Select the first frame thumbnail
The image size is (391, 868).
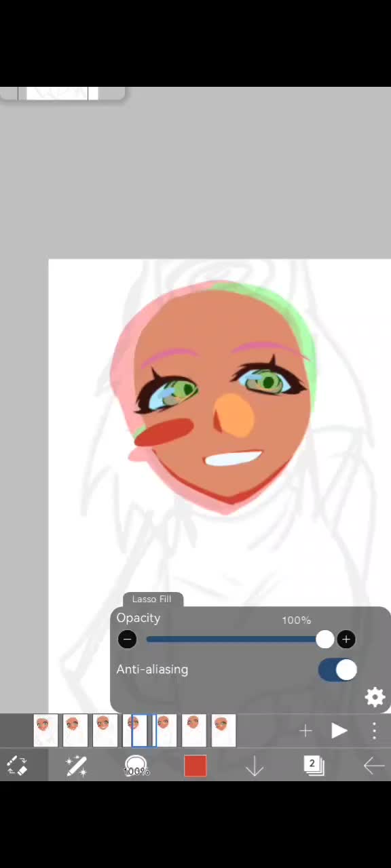(45, 730)
